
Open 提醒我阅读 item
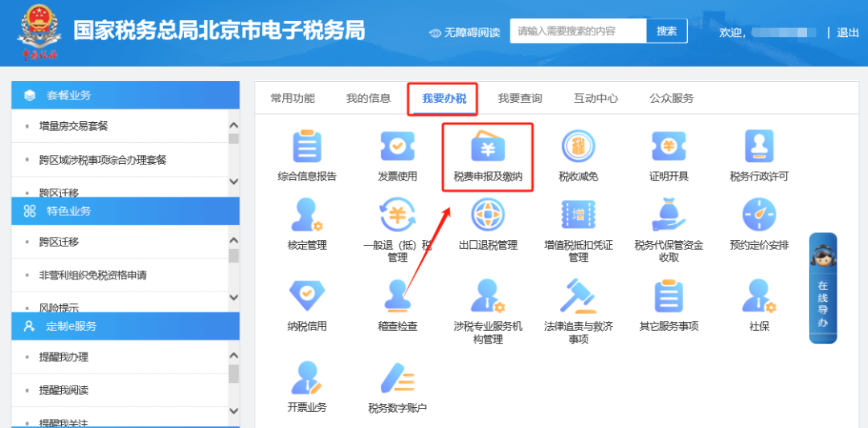coord(63,390)
